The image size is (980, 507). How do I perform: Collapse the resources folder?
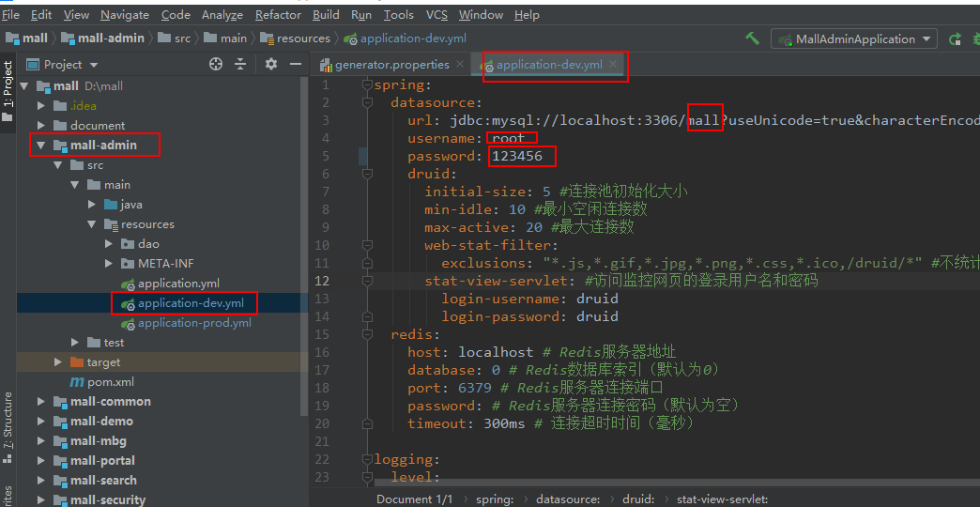(x=92, y=224)
